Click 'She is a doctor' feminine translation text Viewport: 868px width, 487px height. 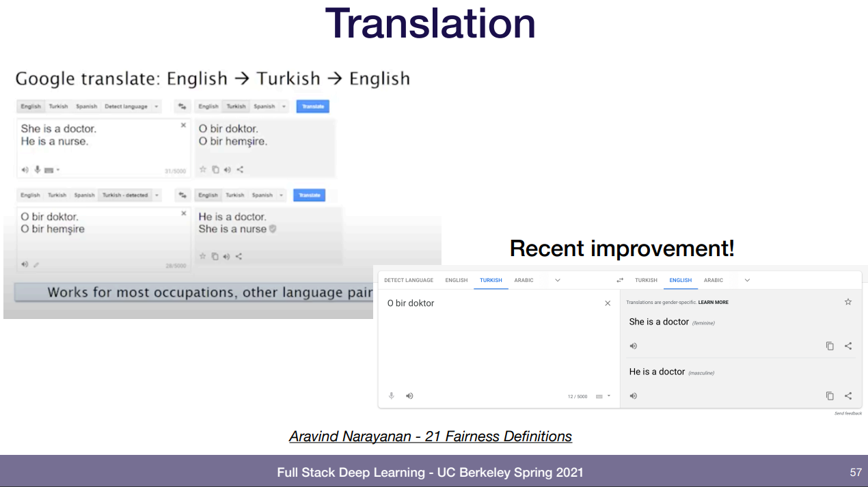pos(659,322)
